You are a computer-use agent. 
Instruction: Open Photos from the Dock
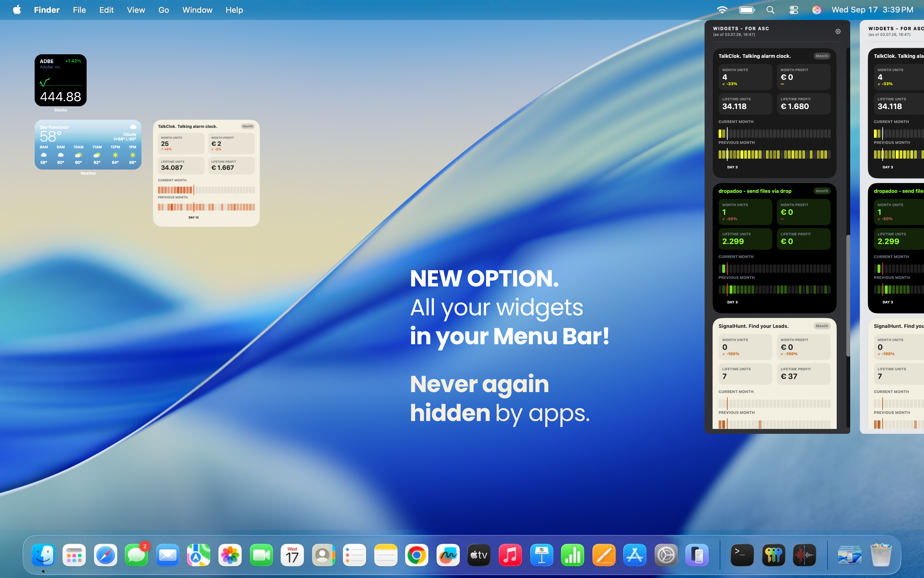230,555
